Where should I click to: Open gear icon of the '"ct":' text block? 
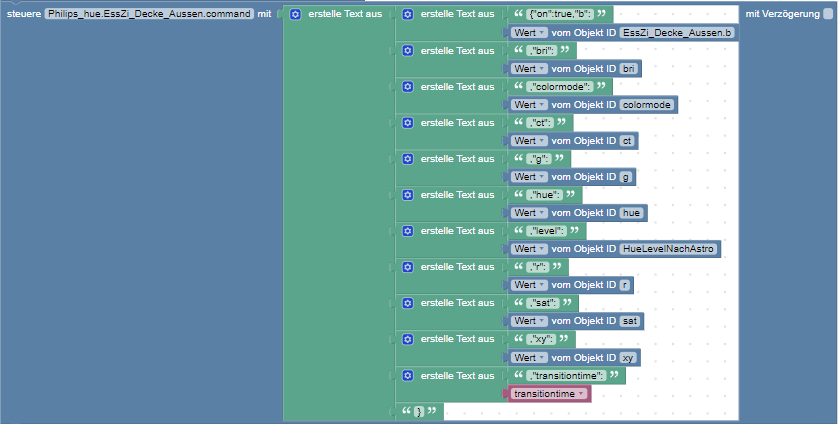pyautogui.click(x=408, y=123)
